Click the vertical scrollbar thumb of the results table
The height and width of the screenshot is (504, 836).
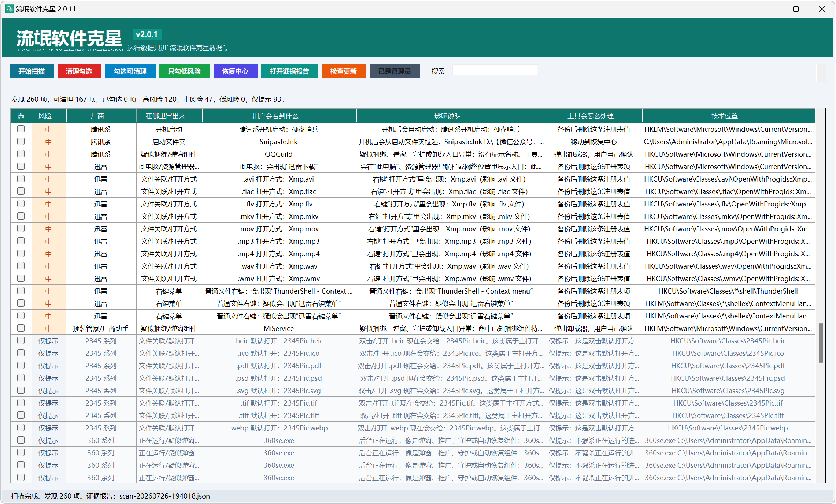tap(821, 343)
